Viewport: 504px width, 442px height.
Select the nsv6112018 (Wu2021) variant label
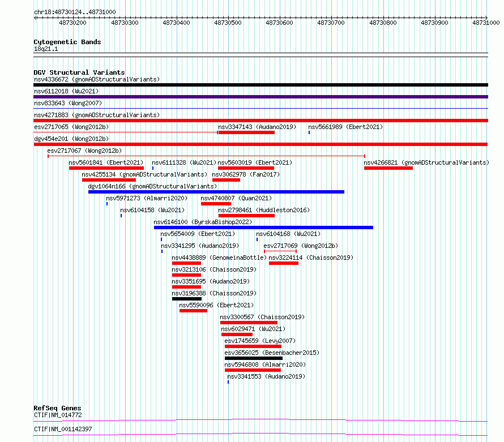[x=66, y=91]
